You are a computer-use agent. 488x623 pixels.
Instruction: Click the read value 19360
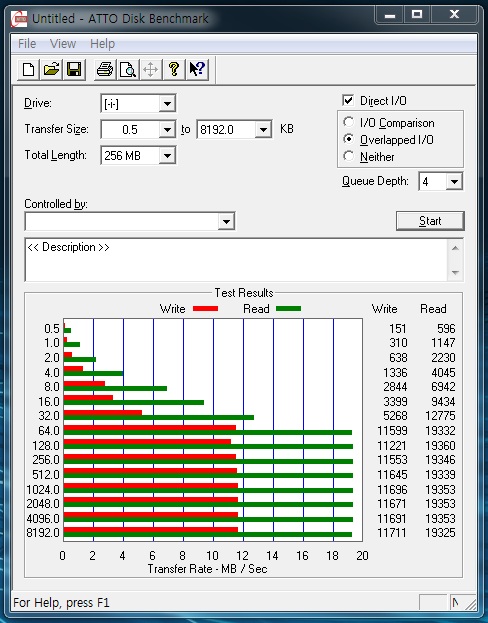(x=440, y=446)
